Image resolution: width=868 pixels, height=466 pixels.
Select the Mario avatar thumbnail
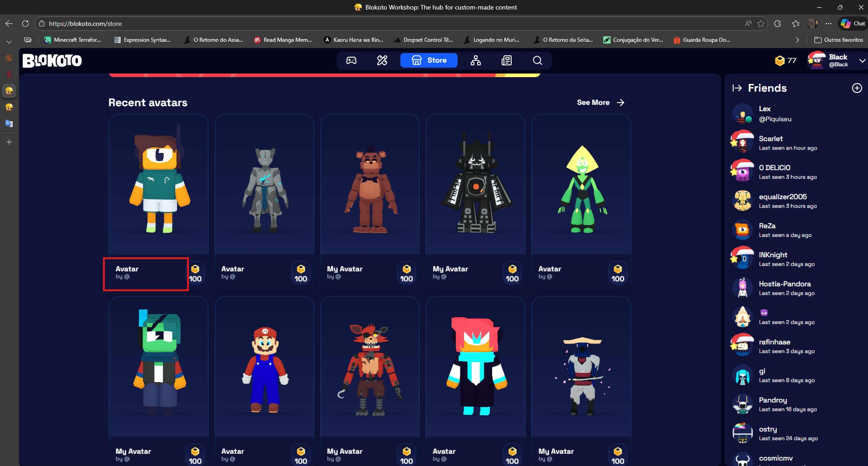coord(264,368)
